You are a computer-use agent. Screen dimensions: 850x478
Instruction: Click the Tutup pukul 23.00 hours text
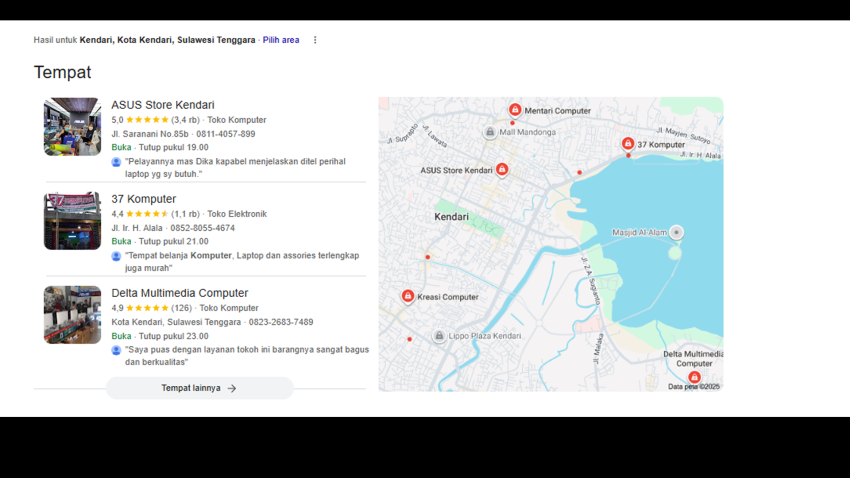click(173, 336)
